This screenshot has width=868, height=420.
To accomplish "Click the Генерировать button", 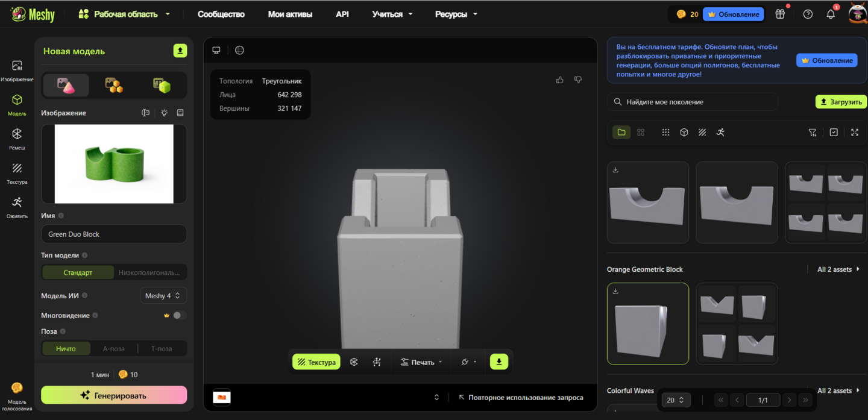I will (x=114, y=395).
